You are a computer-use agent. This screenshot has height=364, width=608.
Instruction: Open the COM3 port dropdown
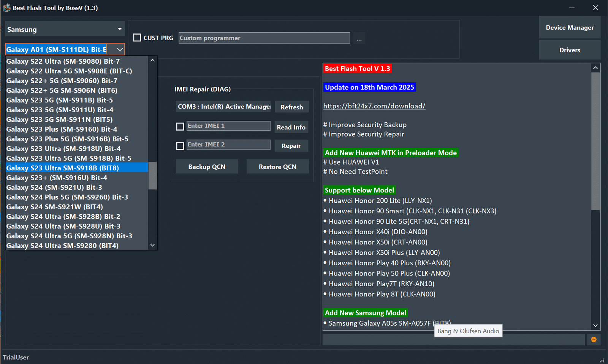click(x=223, y=107)
